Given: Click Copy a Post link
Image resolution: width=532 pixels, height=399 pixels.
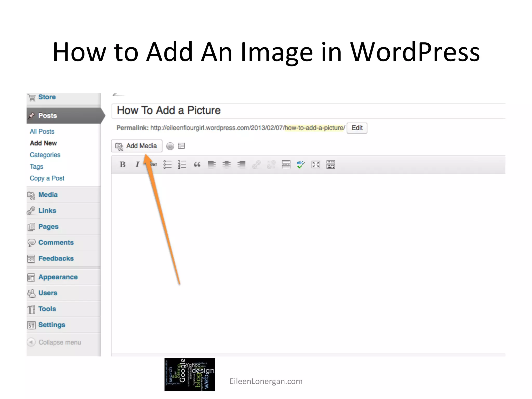Looking at the screenshot, I should click(47, 178).
